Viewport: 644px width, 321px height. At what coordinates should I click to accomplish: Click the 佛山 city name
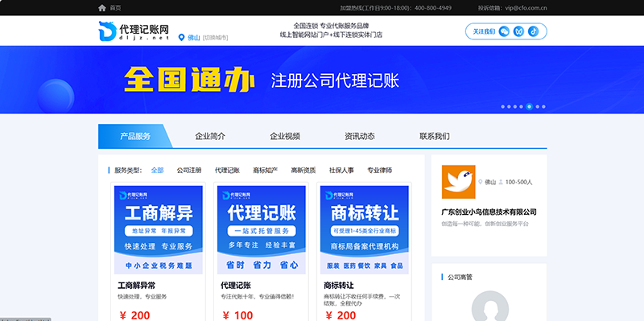point(194,38)
